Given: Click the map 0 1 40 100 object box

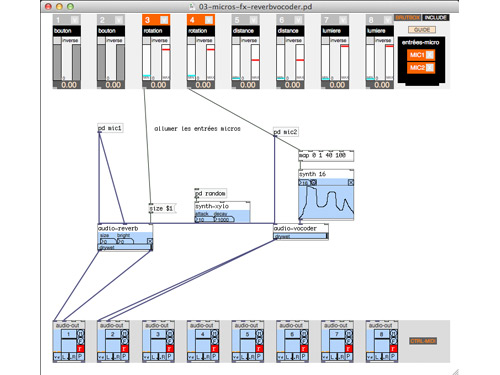Looking at the screenshot, I should (x=326, y=155).
